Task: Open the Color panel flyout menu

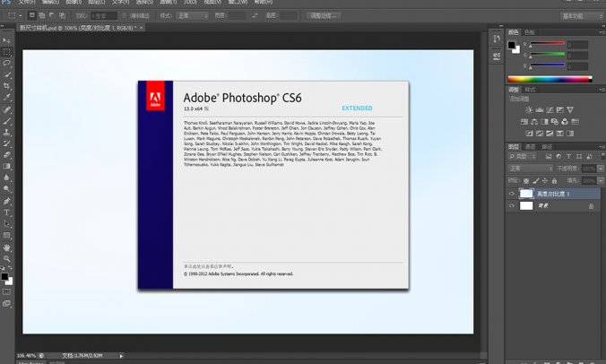Action: click(x=602, y=32)
